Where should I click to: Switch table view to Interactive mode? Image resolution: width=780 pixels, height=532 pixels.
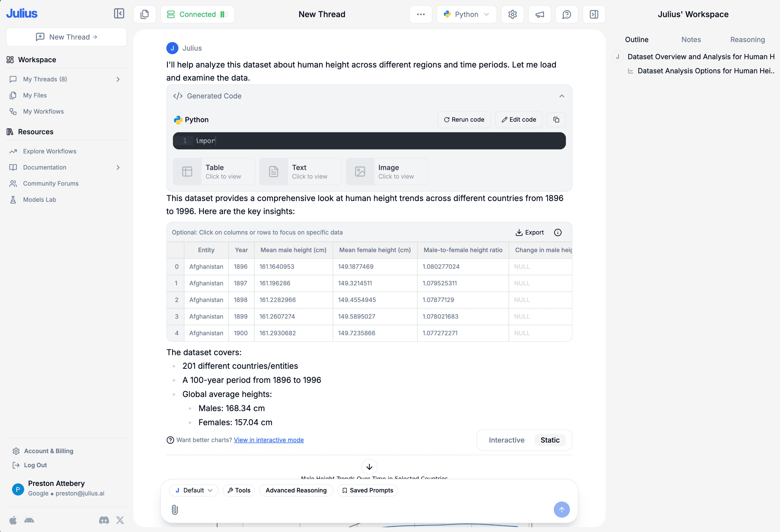tap(507, 440)
